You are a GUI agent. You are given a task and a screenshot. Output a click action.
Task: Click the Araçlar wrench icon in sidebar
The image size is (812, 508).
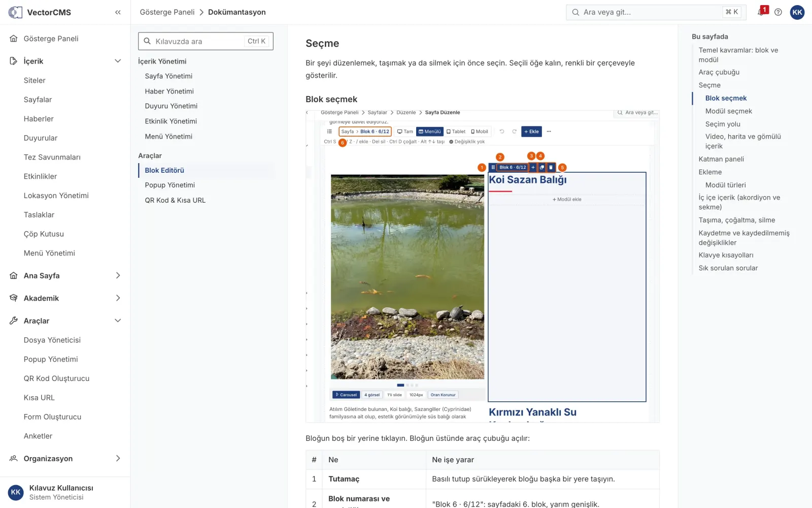14,321
